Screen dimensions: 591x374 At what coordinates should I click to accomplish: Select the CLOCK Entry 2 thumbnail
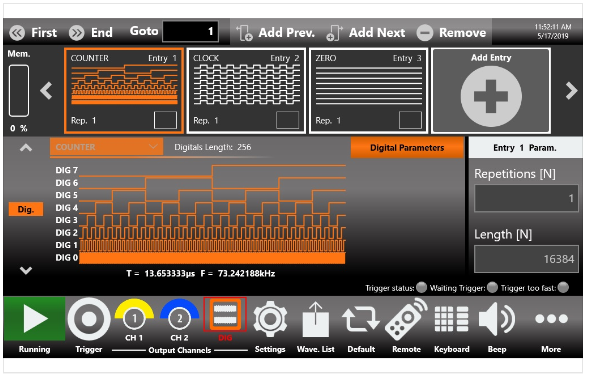pyautogui.click(x=246, y=90)
